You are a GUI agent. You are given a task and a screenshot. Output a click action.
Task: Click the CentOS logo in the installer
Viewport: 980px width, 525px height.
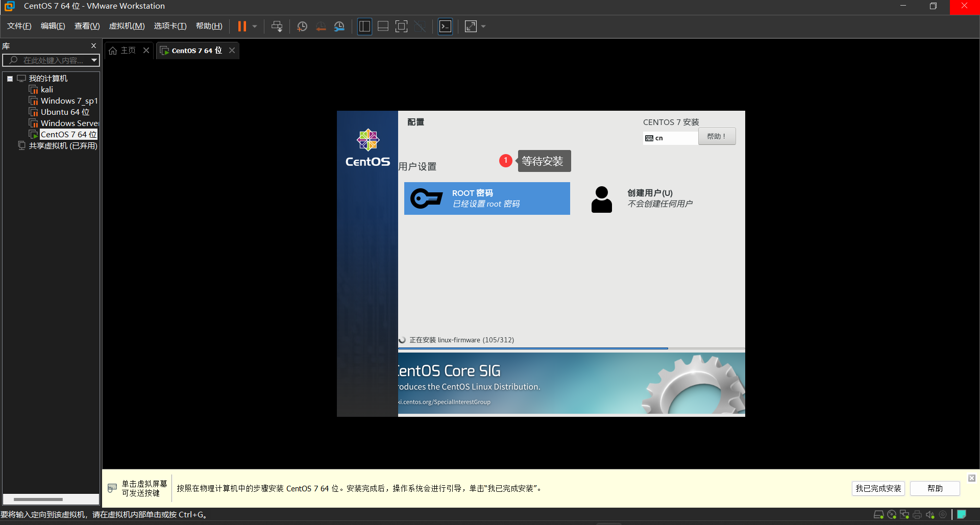click(367, 148)
